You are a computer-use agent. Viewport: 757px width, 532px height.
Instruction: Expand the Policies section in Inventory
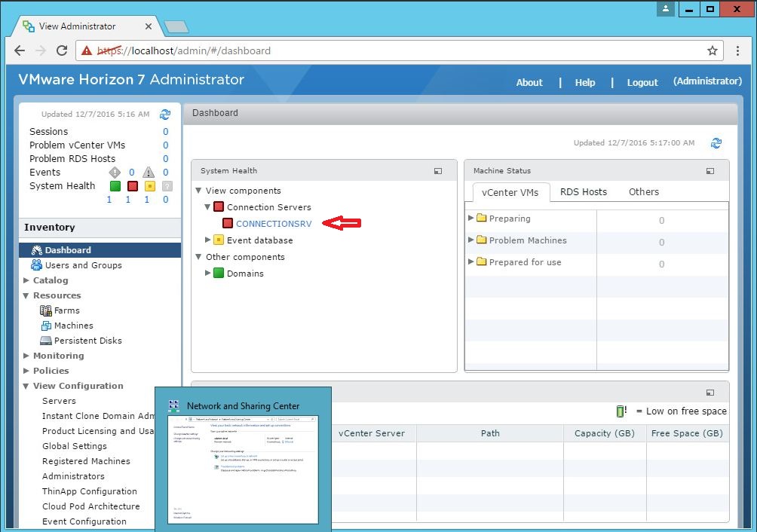[x=26, y=371]
